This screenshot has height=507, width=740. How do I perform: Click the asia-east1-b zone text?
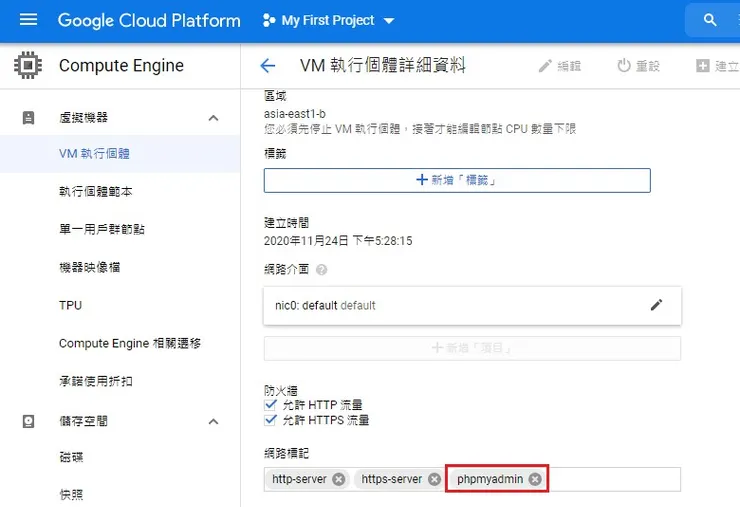click(294, 114)
